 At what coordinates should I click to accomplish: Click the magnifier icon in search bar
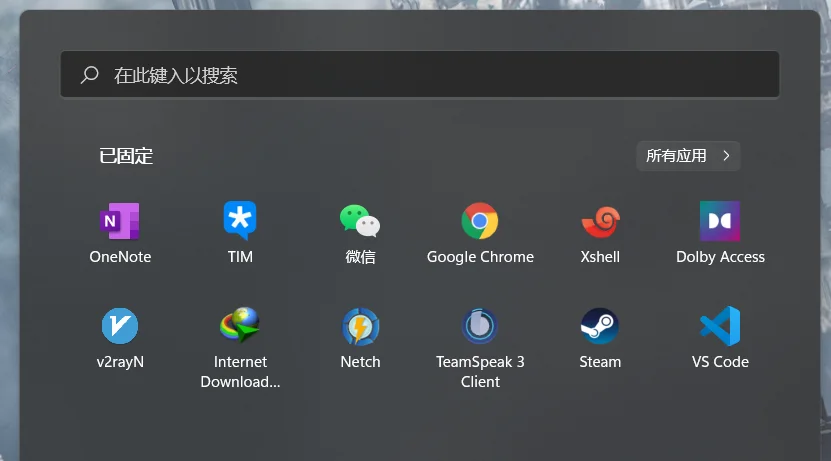pos(90,75)
